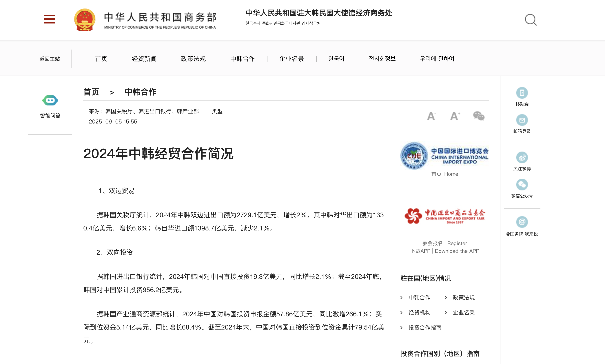Click the search magnifier icon

[531, 20]
